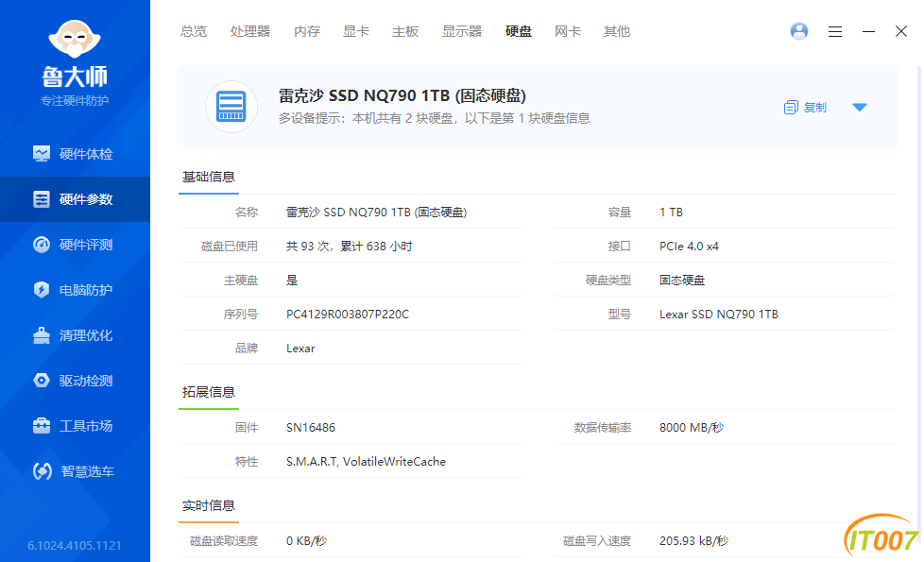Click the 固态硬盘 disk type value
The height and width of the screenshot is (562, 924).
[682, 281]
